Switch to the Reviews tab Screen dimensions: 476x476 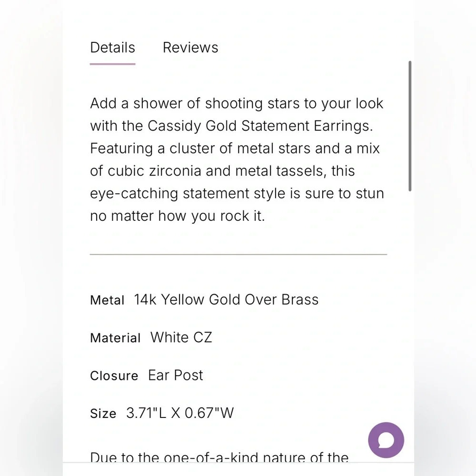pyautogui.click(x=190, y=48)
